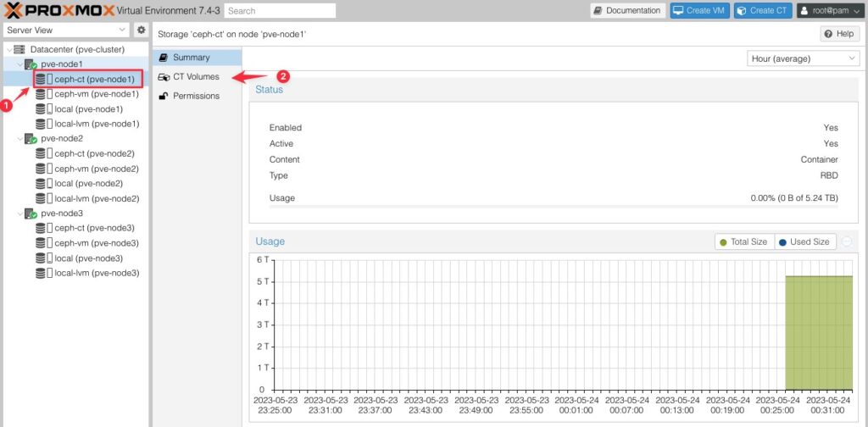Click the pve-node1 server icon
This screenshot has height=427, width=868.
click(31, 64)
